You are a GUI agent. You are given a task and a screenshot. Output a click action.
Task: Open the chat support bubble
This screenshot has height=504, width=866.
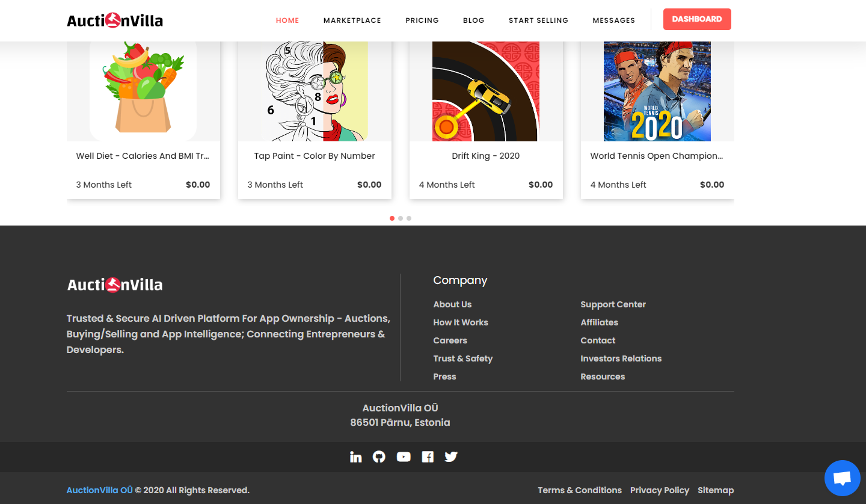(842, 478)
